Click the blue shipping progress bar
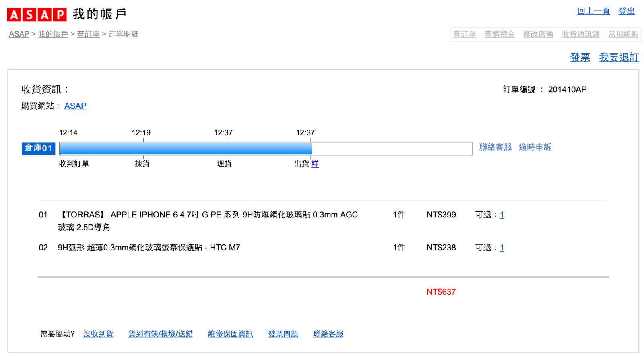The width and height of the screenshot is (644, 358). click(x=185, y=149)
